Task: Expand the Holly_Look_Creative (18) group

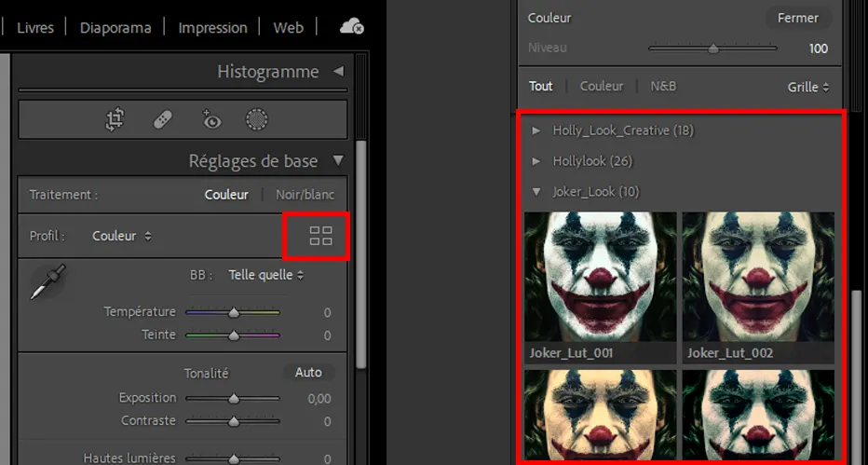Action: pyautogui.click(x=536, y=130)
